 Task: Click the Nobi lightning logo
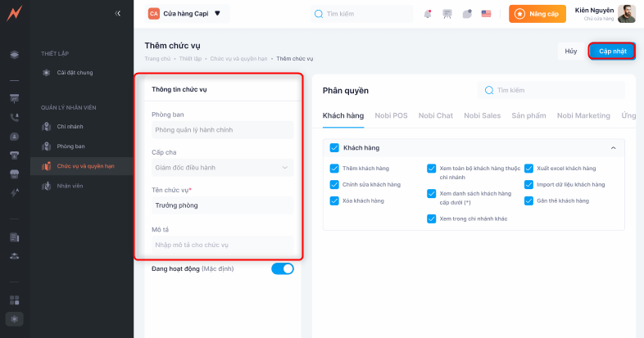(x=14, y=13)
